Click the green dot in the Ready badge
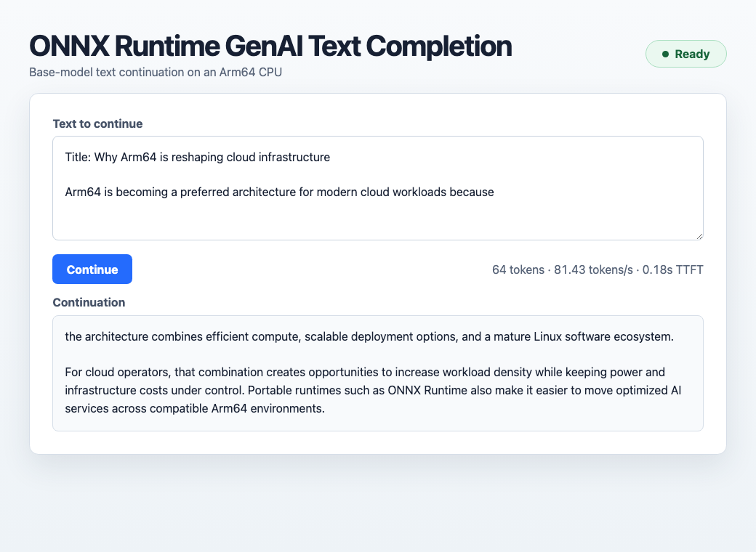756x552 pixels. [x=665, y=54]
